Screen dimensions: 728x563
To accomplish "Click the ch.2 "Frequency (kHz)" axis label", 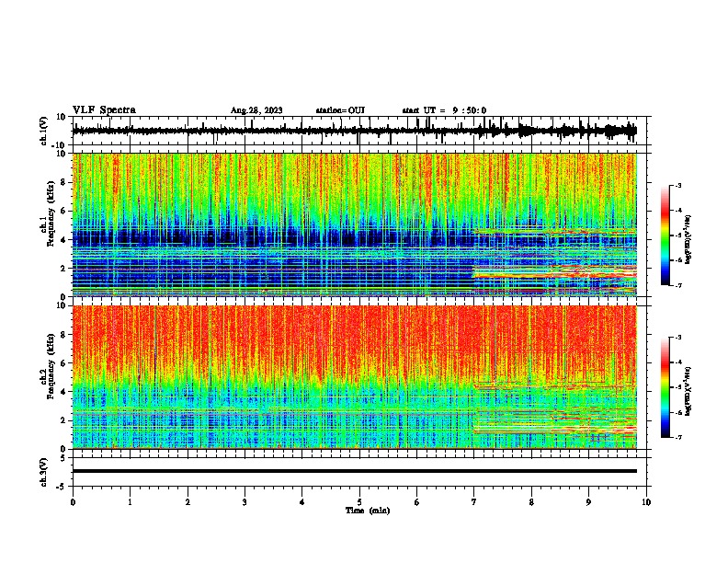I will [51, 366].
